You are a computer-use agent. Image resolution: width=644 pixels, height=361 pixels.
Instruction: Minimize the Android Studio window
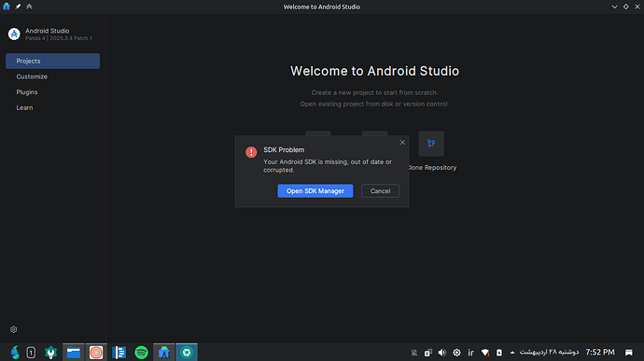point(614,7)
